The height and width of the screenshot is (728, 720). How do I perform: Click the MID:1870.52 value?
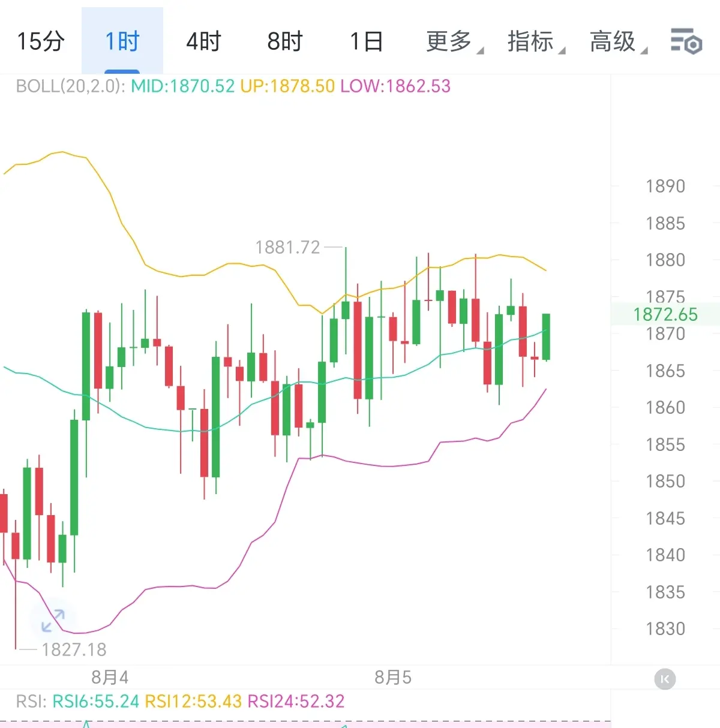(x=183, y=86)
